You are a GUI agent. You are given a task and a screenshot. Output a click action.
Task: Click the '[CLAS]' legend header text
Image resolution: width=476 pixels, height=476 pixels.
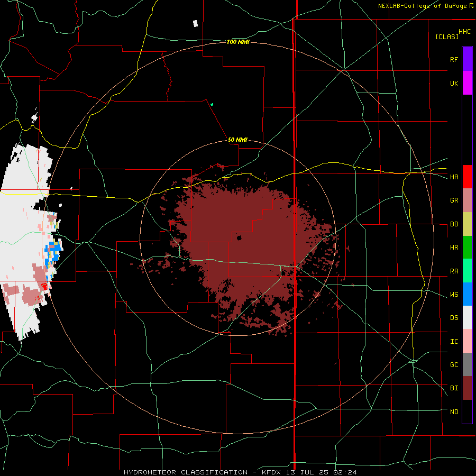[447, 36]
